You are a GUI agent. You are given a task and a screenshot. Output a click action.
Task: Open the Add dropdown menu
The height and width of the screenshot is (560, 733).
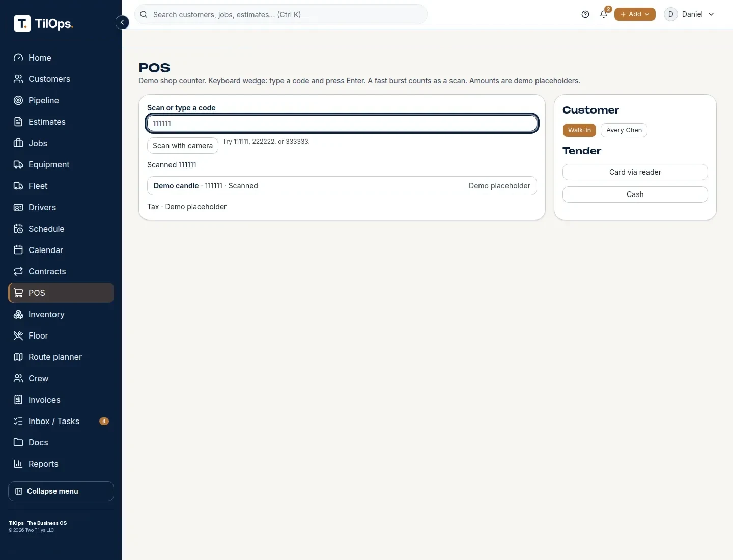[x=635, y=14]
